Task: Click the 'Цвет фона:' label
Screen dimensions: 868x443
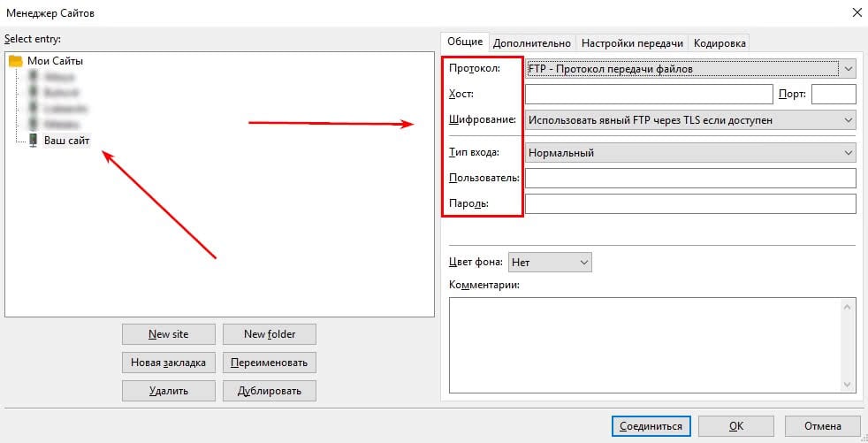Action: (476, 262)
